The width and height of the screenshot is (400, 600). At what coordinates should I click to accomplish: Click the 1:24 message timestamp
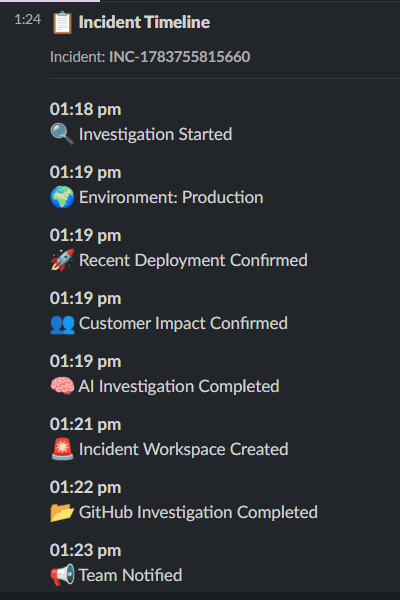(28, 19)
